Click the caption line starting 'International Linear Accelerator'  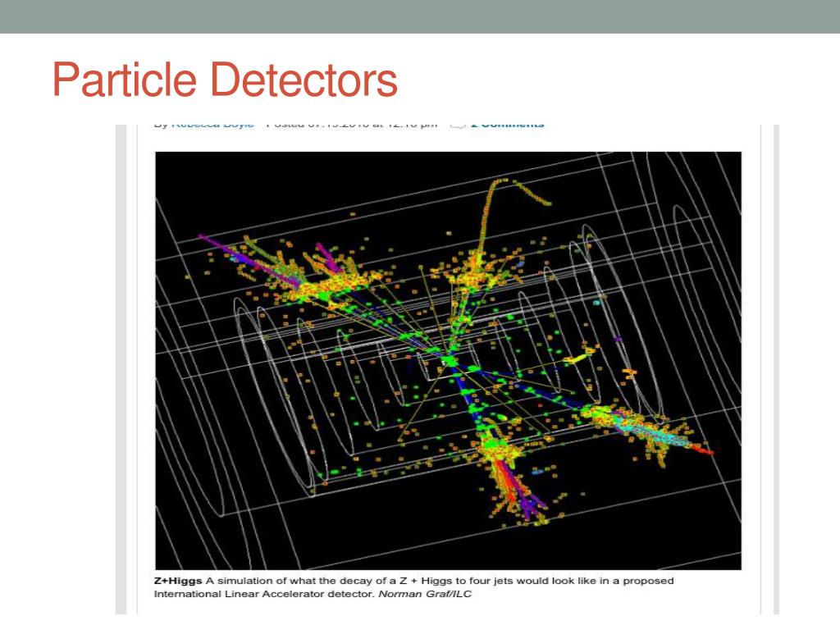click(x=313, y=594)
